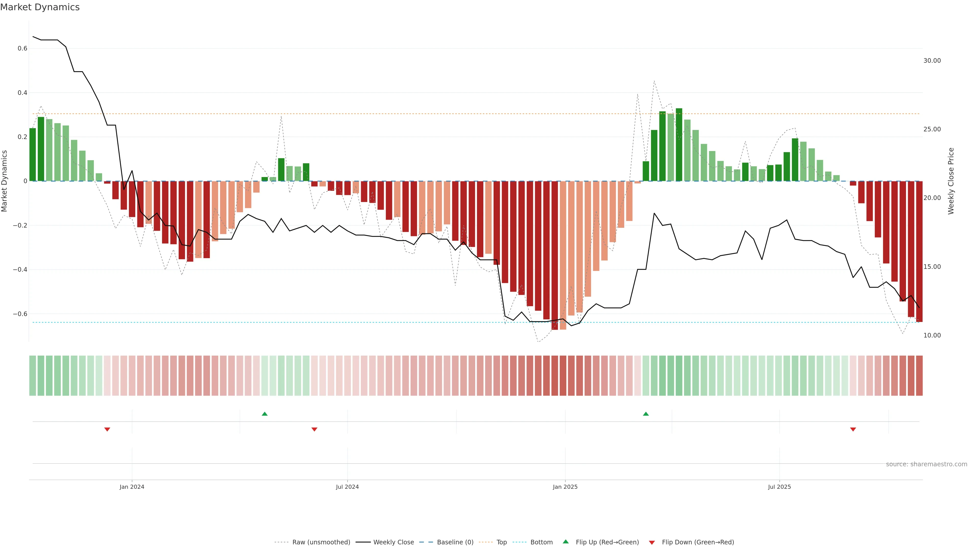Viewport: 980px width, 551px height.
Task: Click red flip-down marker just before Jul 2024
Action: point(314,429)
